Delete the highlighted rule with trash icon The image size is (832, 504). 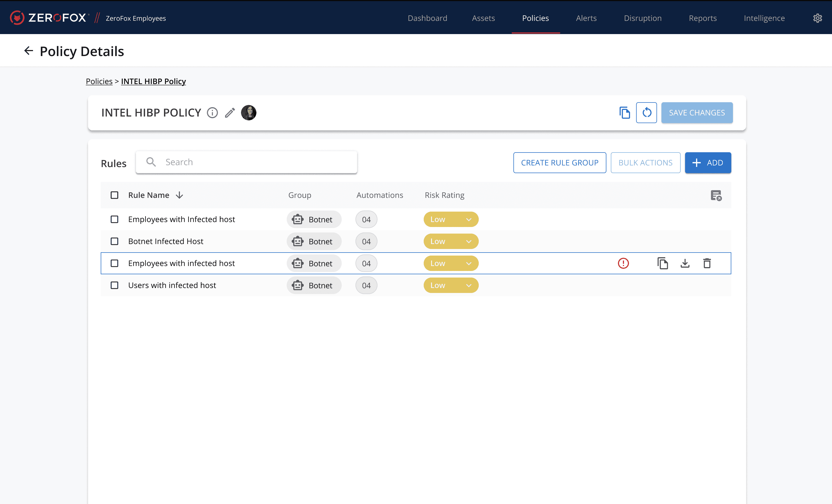707,263
